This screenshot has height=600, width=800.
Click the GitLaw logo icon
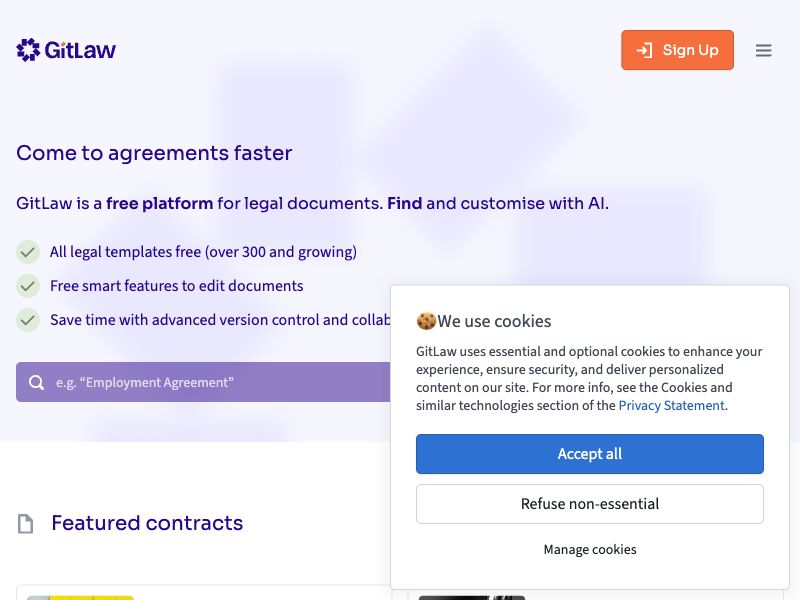point(28,50)
